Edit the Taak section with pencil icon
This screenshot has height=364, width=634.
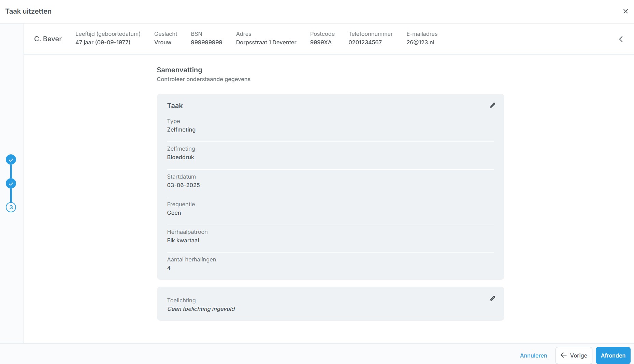click(x=492, y=105)
